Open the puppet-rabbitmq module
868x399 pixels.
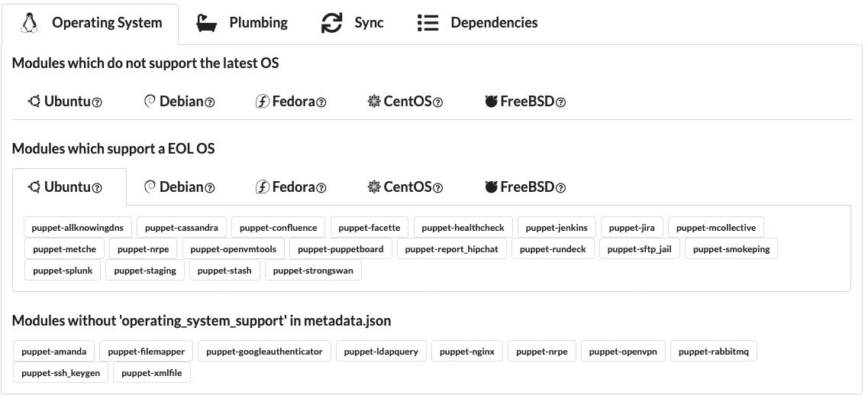714,352
